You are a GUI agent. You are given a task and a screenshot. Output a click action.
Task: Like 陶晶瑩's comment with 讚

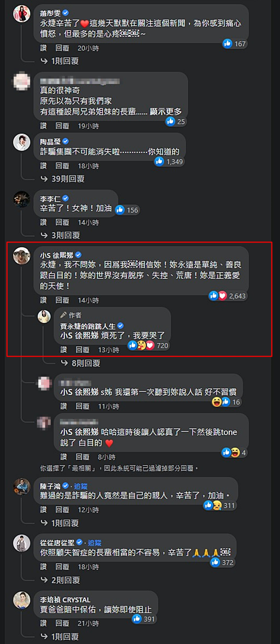tap(44, 166)
